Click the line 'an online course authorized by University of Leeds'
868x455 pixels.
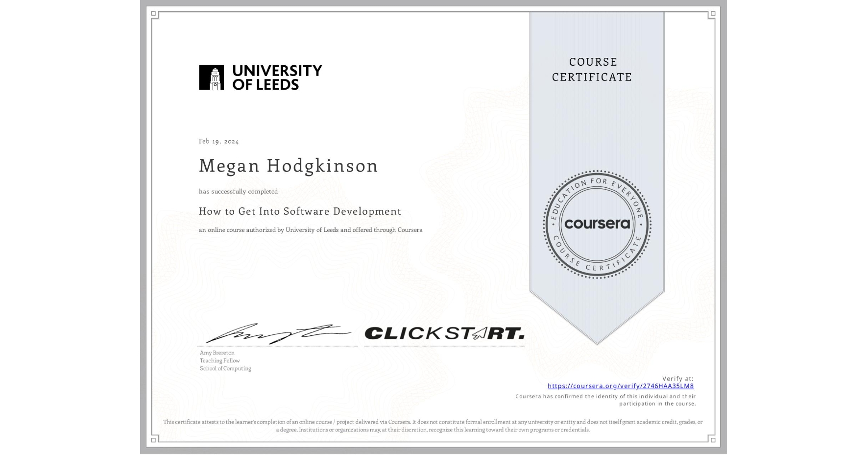[x=311, y=230]
